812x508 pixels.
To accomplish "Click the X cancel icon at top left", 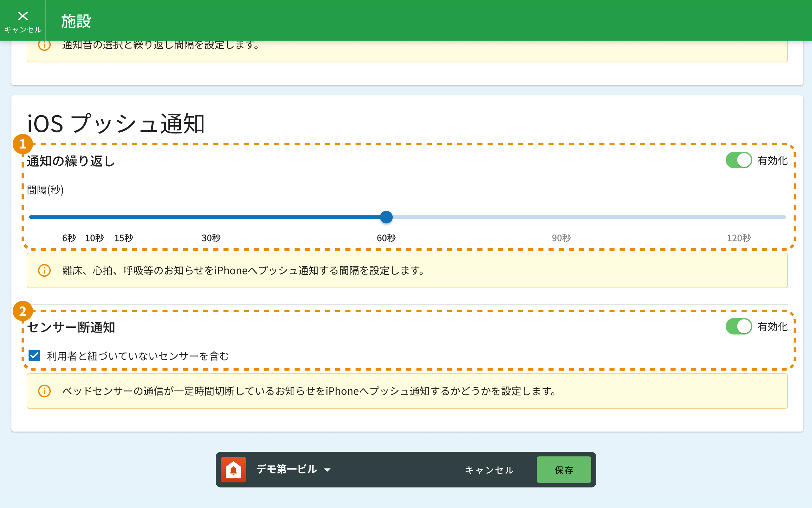I will click(23, 16).
